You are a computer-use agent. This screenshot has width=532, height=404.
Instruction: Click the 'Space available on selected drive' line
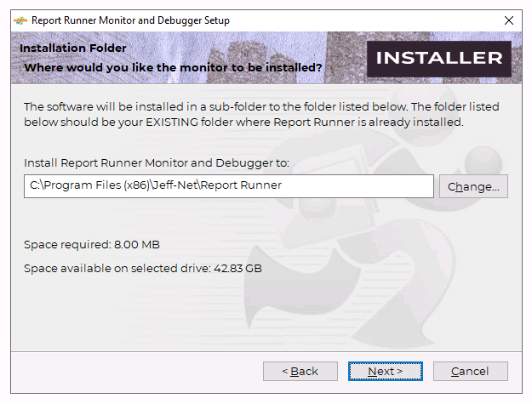[x=142, y=269]
